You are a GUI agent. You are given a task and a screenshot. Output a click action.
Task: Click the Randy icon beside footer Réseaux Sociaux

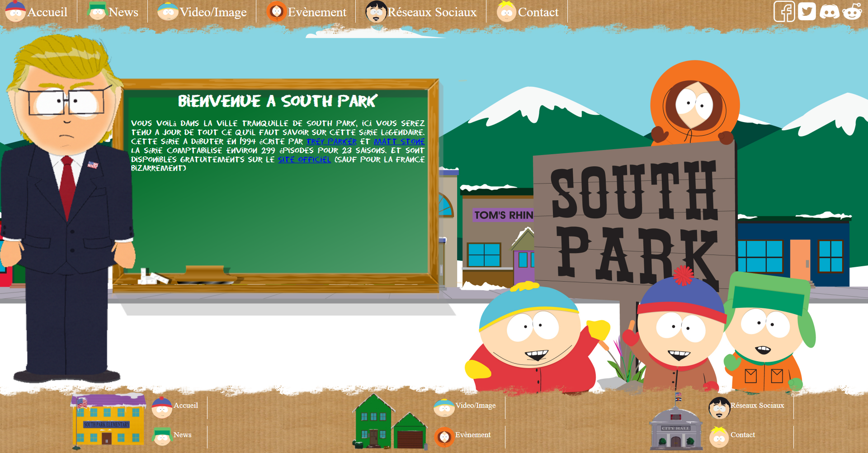(719, 408)
